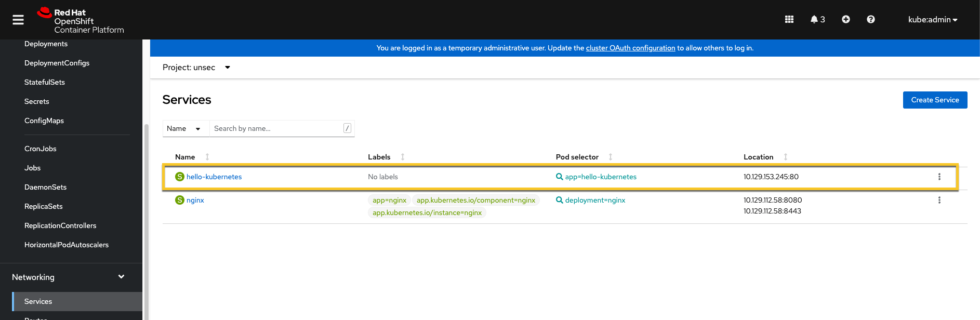This screenshot has width=980, height=320.
Task: Sort by Name column arrows
Action: 207,157
